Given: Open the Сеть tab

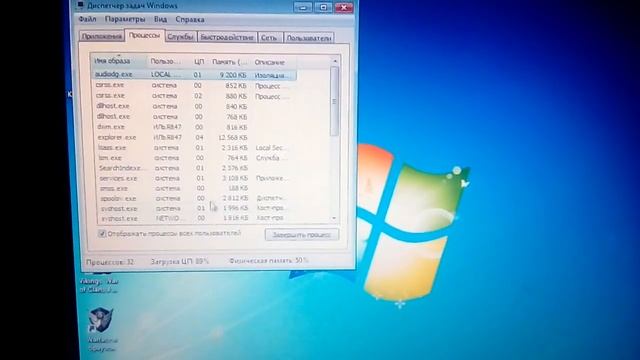Looking at the screenshot, I should (x=269, y=38).
